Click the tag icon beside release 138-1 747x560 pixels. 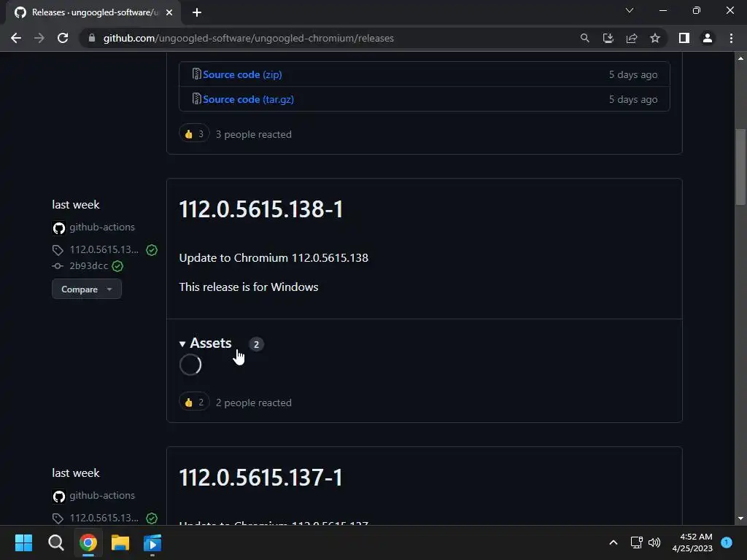tap(58, 250)
